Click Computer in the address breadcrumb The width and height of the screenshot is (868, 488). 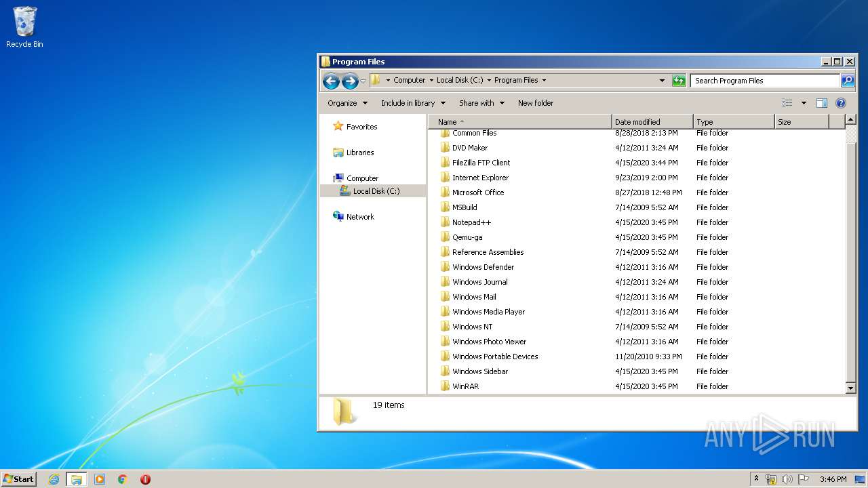tap(410, 80)
